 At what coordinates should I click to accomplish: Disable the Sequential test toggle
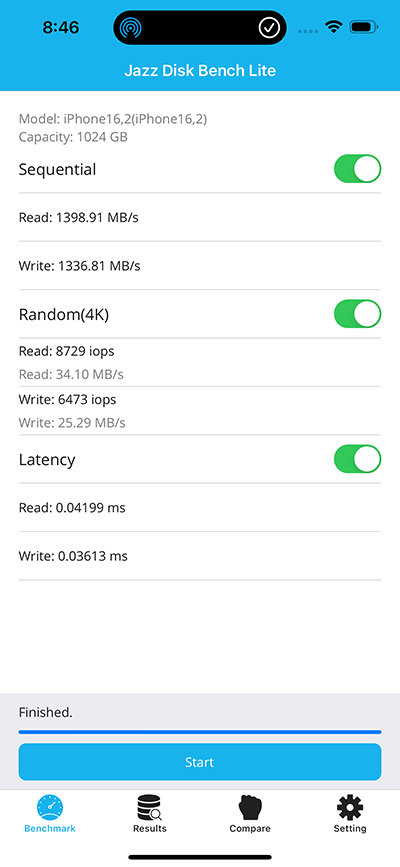(357, 169)
